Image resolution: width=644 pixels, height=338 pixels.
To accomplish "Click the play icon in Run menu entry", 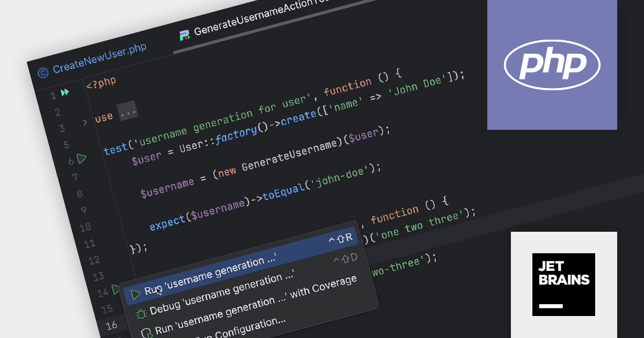I will (136, 294).
